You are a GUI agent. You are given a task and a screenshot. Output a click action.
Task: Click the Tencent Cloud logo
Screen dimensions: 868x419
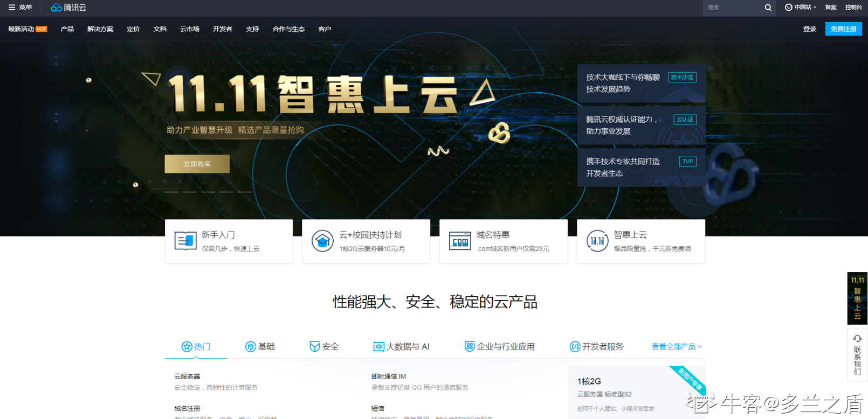(x=68, y=8)
